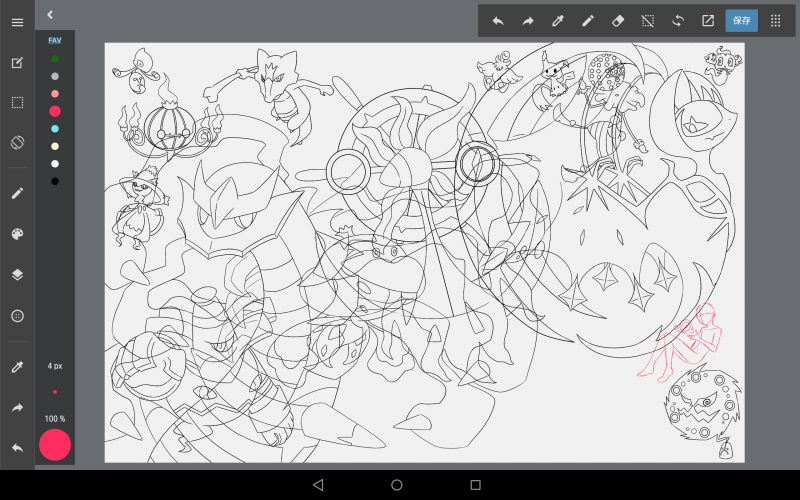The width and height of the screenshot is (800, 500).
Task: Pick the light blue color swatch
Action: click(55, 129)
